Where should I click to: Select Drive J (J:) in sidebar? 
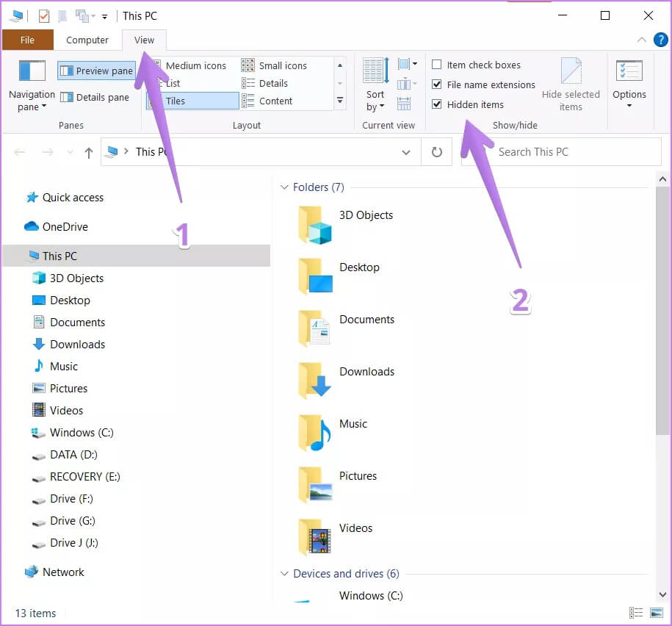coord(65,543)
